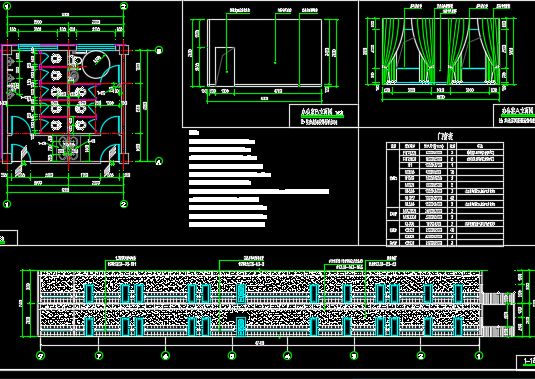Select axis bubble 5 under the building elevation
Screen dimensions: 535x379
[232, 356]
